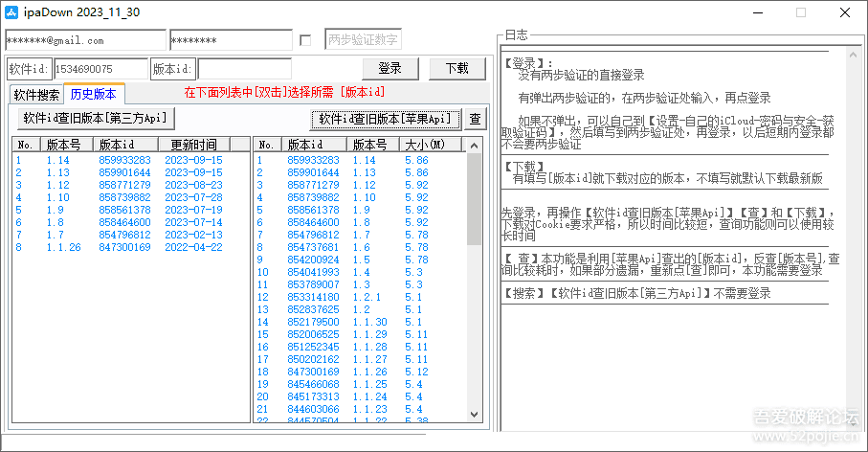The image size is (868, 452).
Task: Click the ipaDown app icon in title bar
Action: pos(12,12)
